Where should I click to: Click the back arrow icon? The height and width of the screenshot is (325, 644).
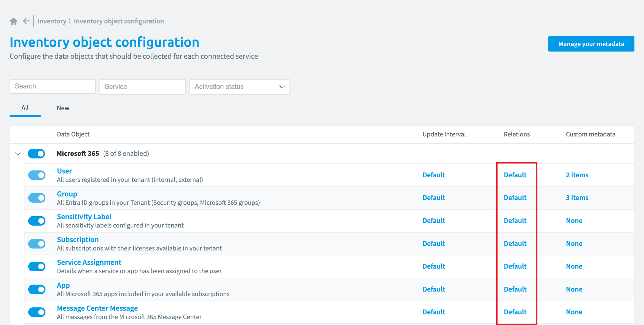pyautogui.click(x=26, y=21)
